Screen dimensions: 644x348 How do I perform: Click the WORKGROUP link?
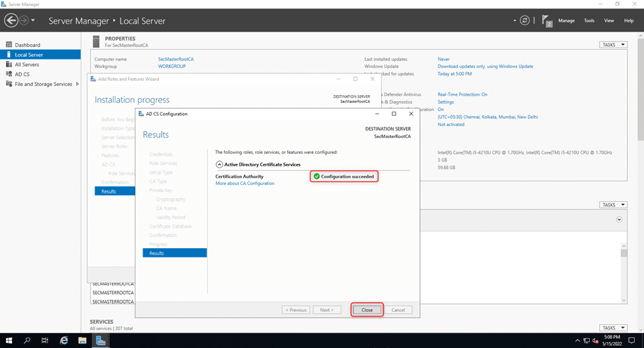pyautogui.click(x=172, y=66)
